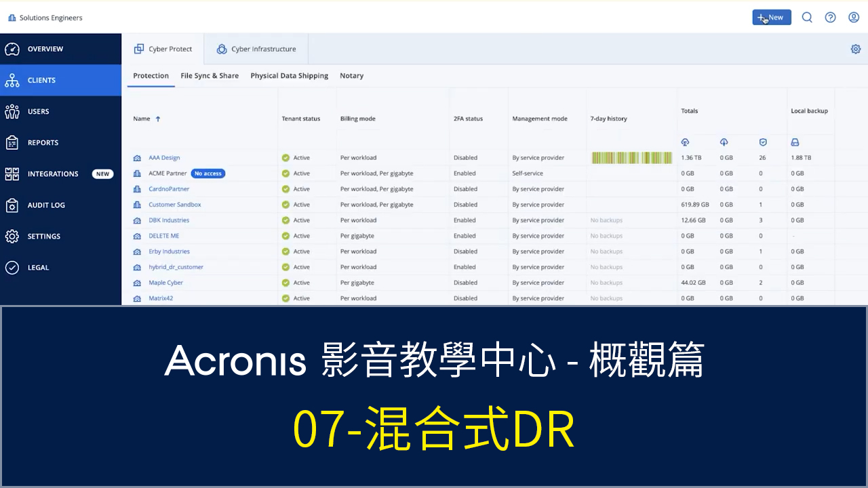Click the Solutions Engineers tenant label
Viewport: 868px width, 488px height.
pyautogui.click(x=51, y=18)
